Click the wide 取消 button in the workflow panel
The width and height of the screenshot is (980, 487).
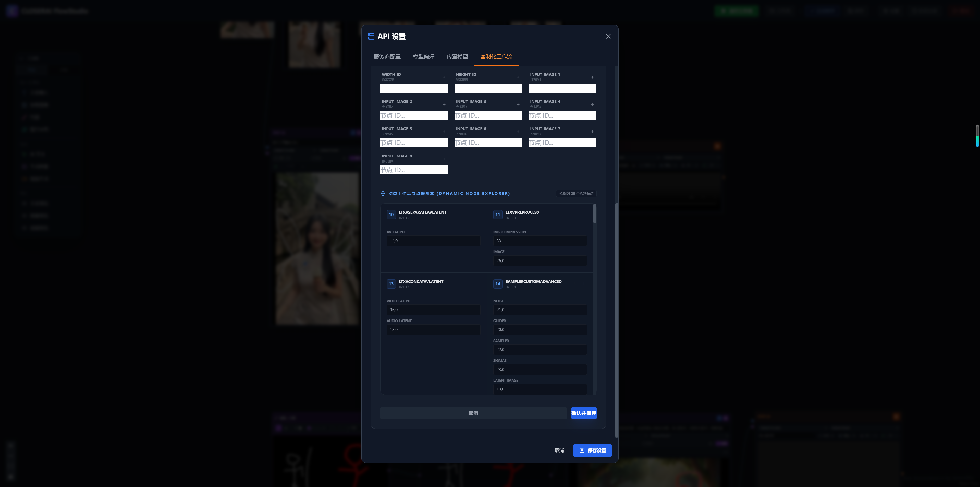[473, 413]
